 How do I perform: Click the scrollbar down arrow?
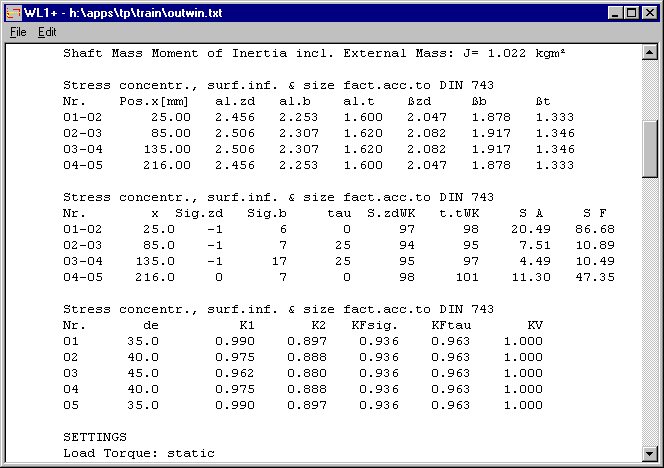(649, 451)
